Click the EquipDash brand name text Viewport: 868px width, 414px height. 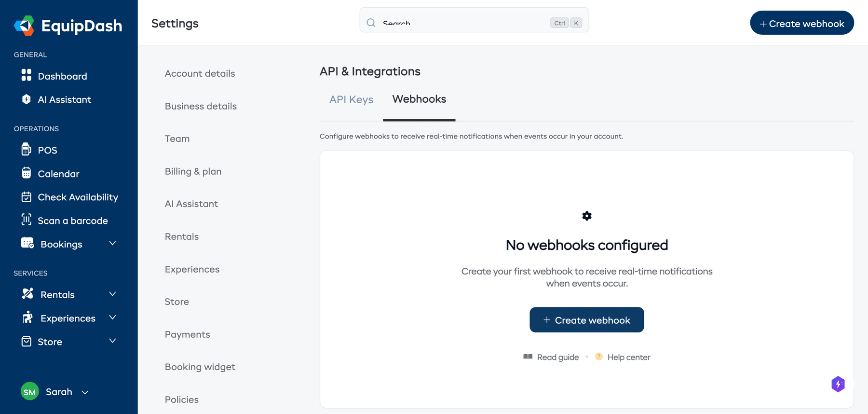coord(81,26)
